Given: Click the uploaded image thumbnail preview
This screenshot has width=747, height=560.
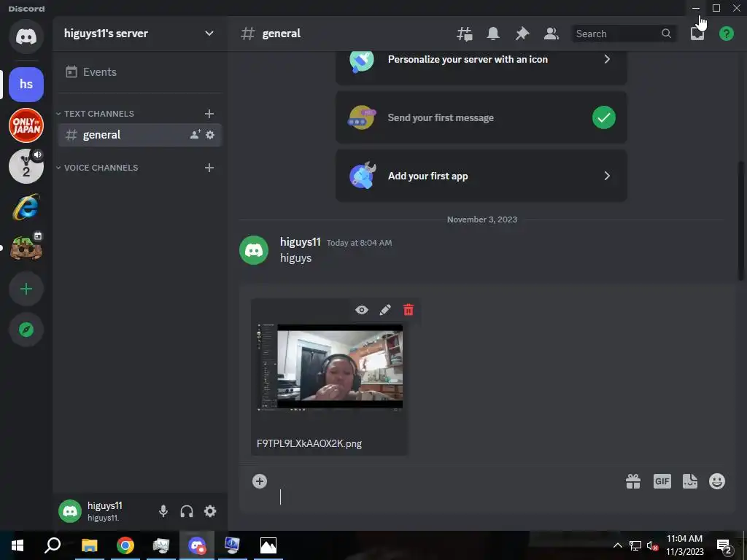Looking at the screenshot, I should (330, 367).
